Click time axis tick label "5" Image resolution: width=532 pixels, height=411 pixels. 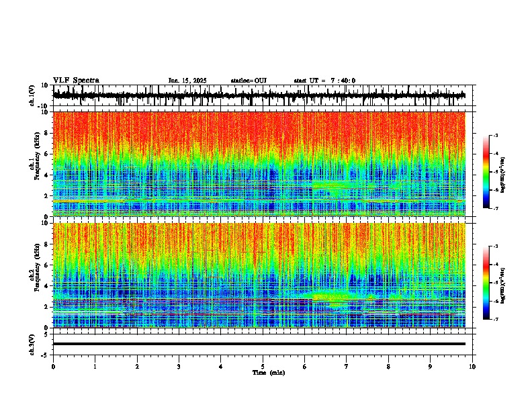263,367
